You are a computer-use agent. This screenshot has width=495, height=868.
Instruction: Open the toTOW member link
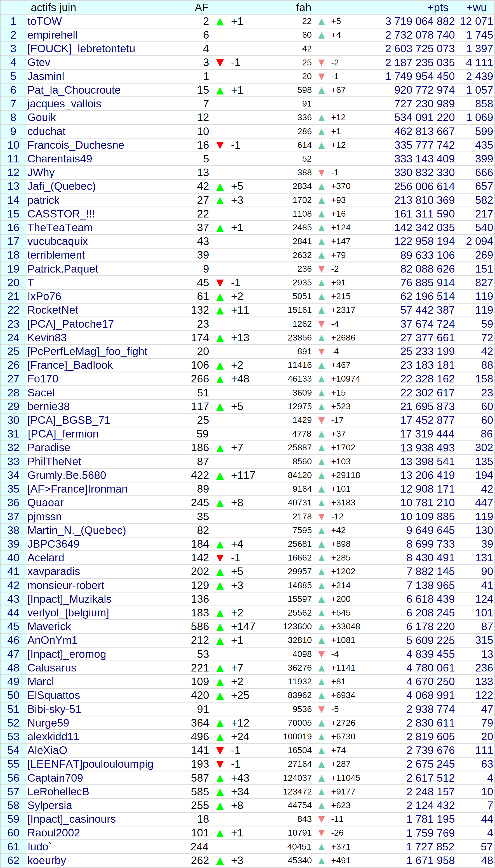coord(44,22)
